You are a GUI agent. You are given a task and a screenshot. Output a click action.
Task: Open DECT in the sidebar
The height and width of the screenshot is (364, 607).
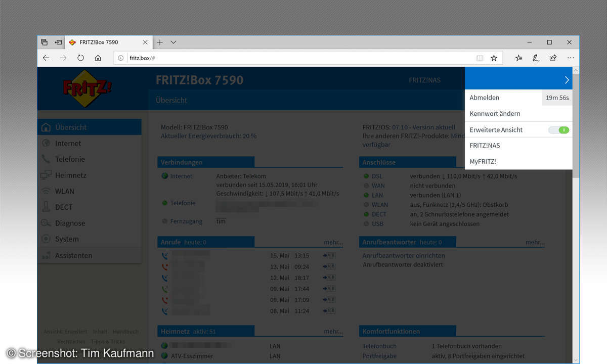tap(90, 207)
